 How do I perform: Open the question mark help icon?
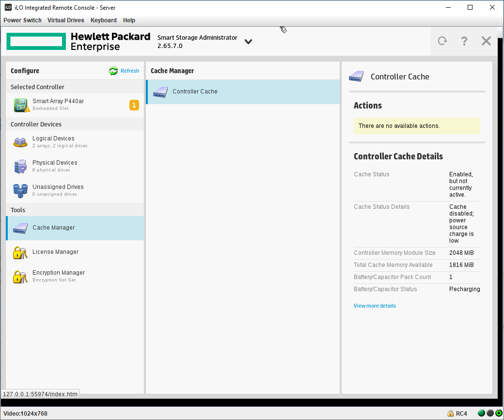pyautogui.click(x=464, y=41)
